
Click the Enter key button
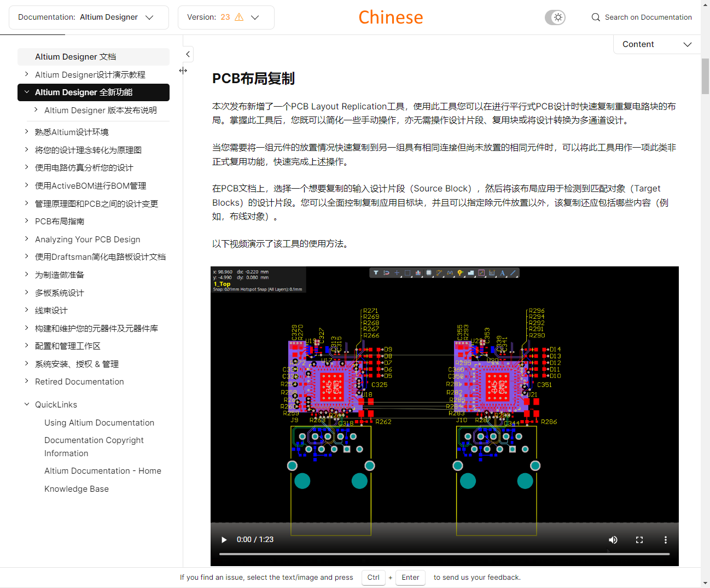410,578
